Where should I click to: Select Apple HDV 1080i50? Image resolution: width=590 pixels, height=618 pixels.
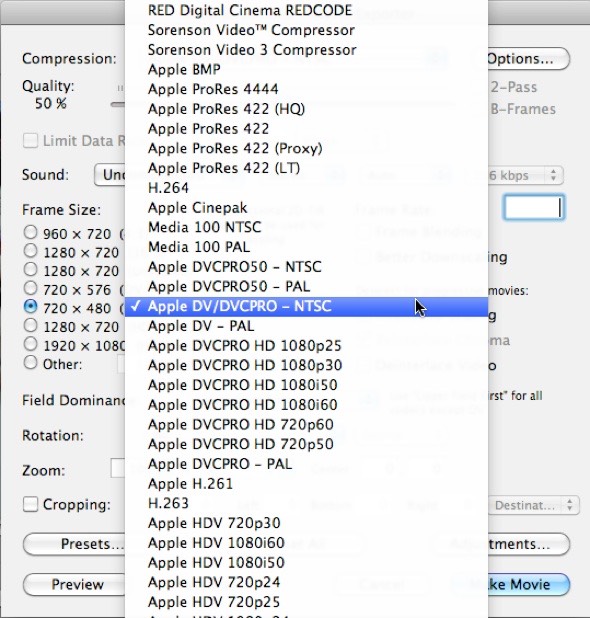tap(306, 562)
